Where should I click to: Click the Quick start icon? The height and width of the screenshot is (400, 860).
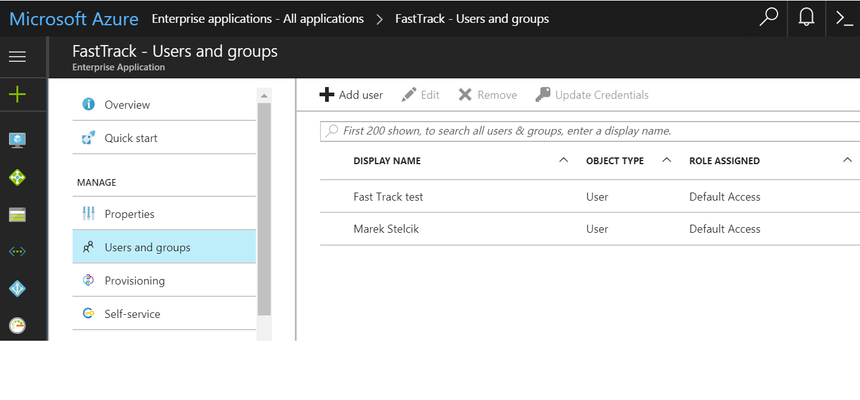point(88,138)
